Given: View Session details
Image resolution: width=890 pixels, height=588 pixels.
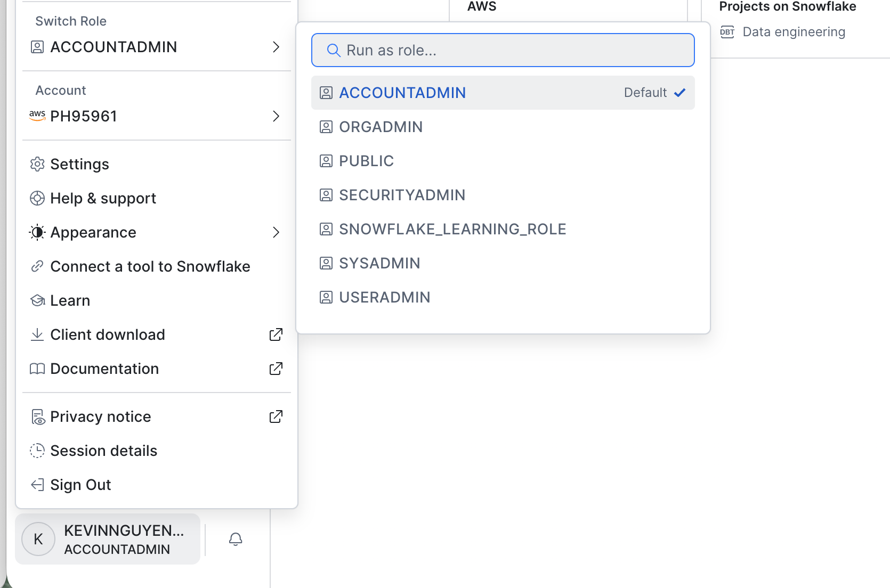Looking at the screenshot, I should 157,451.
